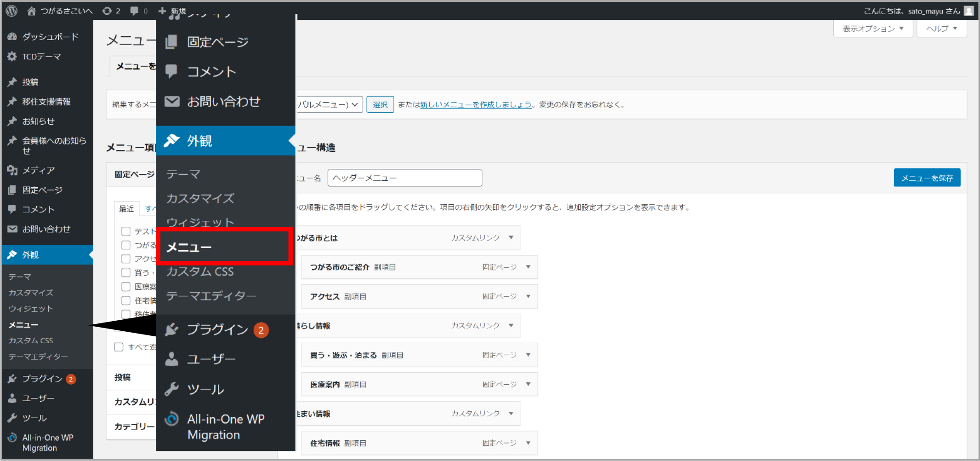Expand the アクセス menu item settings arrow

(x=528, y=297)
